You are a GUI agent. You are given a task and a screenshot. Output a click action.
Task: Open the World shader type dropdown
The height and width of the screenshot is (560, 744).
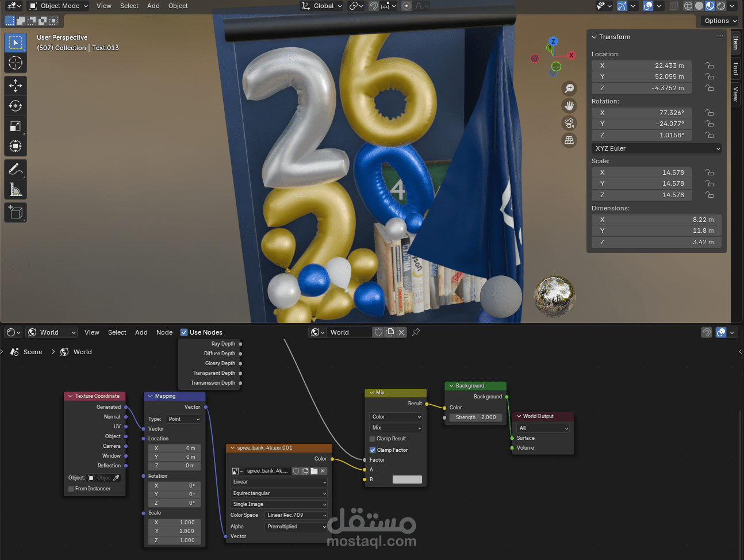coord(51,332)
